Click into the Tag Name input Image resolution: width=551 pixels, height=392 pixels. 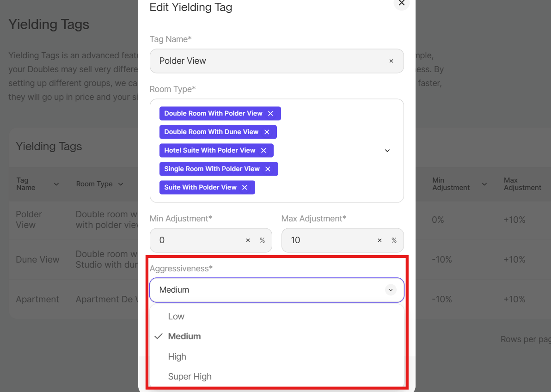(x=268, y=61)
